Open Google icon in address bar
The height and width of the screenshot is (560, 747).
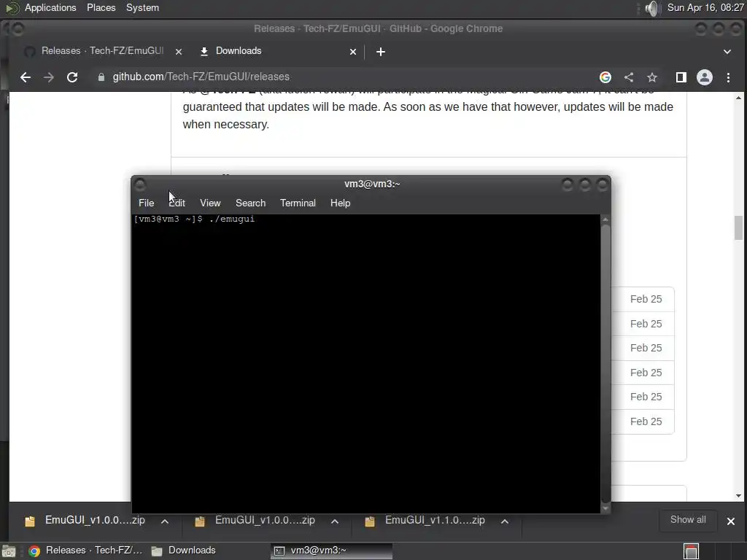[605, 77]
